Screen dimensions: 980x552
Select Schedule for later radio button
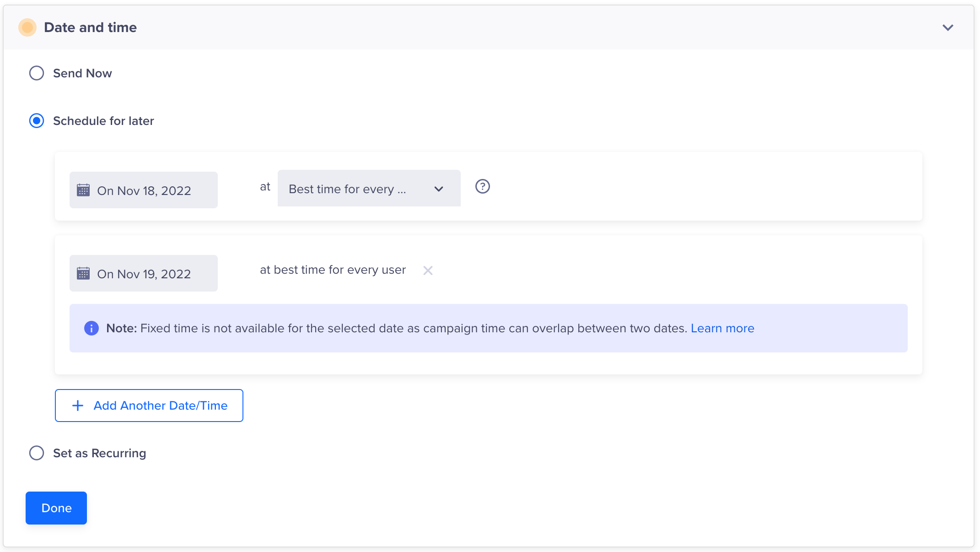pos(37,121)
